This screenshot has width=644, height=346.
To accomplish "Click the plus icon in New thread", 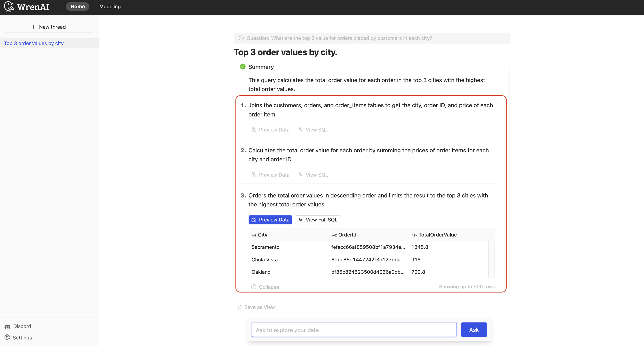I will 33,27.
